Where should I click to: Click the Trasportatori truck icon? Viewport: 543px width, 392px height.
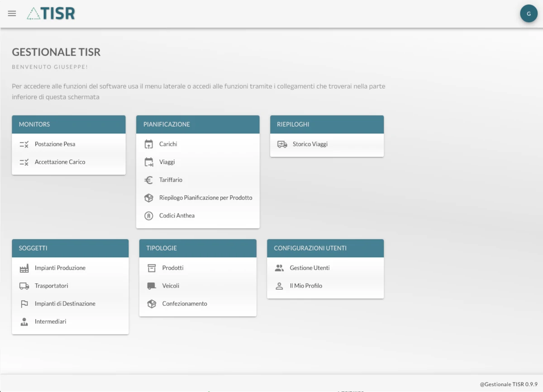click(x=24, y=286)
